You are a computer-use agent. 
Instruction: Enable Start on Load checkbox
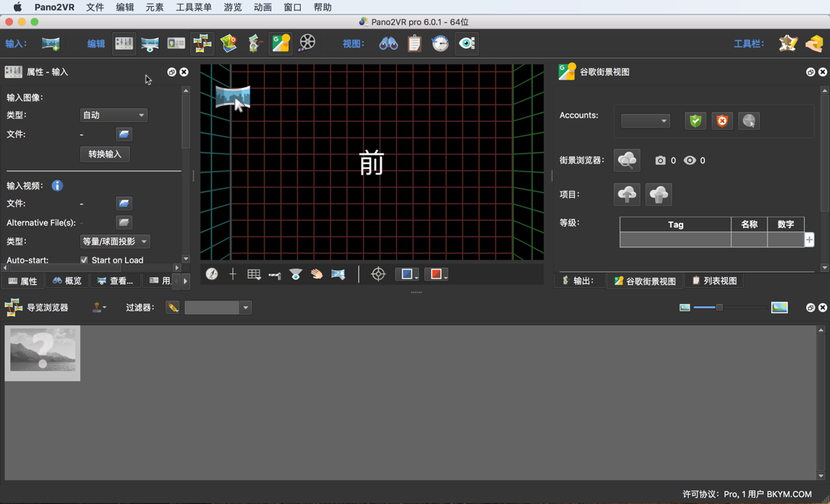(x=84, y=260)
